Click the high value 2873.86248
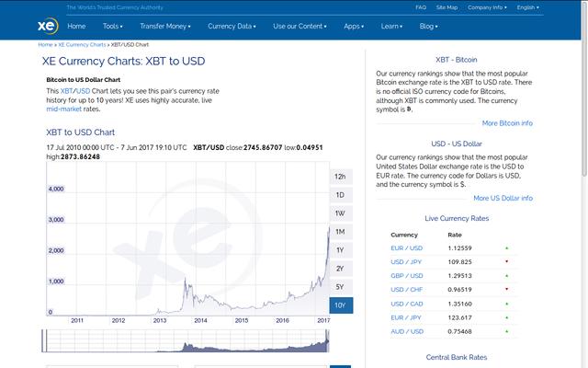 [x=80, y=157]
